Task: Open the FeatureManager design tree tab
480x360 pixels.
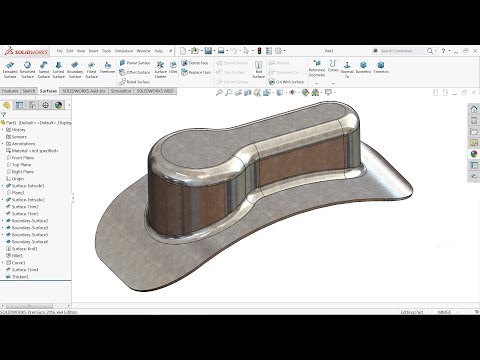Action: pyautogui.click(x=6, y=105)
